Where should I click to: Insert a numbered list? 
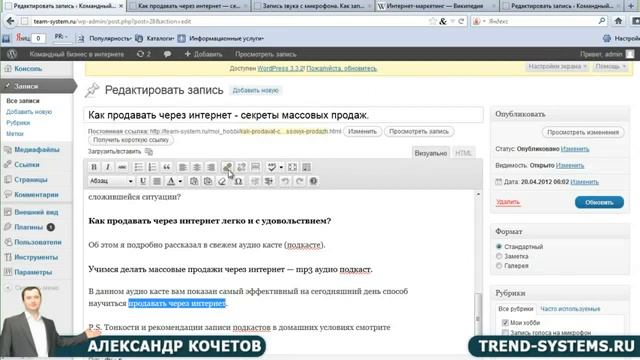(x=152, y=167)
